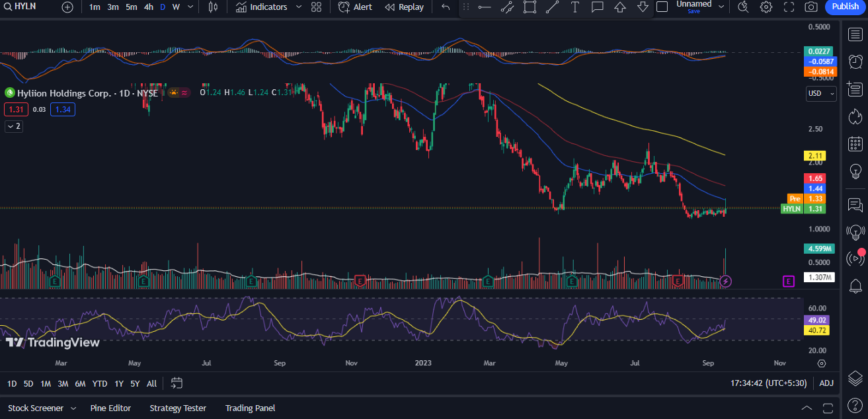
Task: Open the indicator templates grid
Action: click(x=316, y=7)
